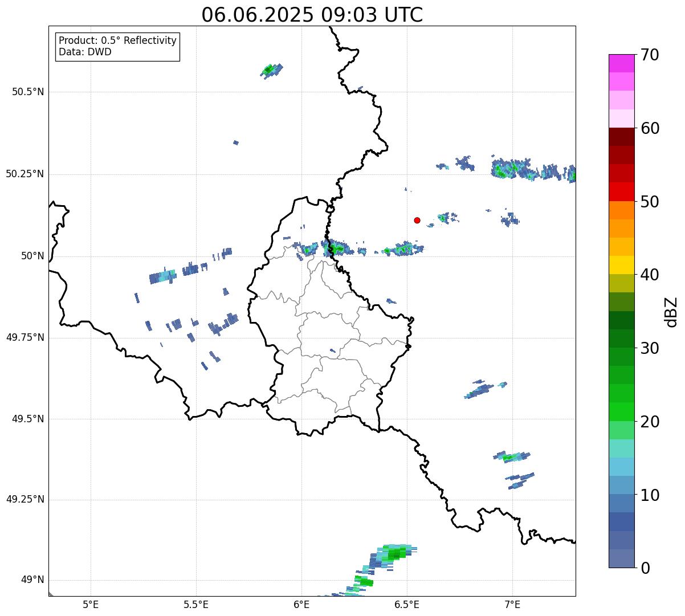The height and width of the screenshot is (616, 685).
Task: Click the colorbar tick value 20
Action: pos(650,422)
